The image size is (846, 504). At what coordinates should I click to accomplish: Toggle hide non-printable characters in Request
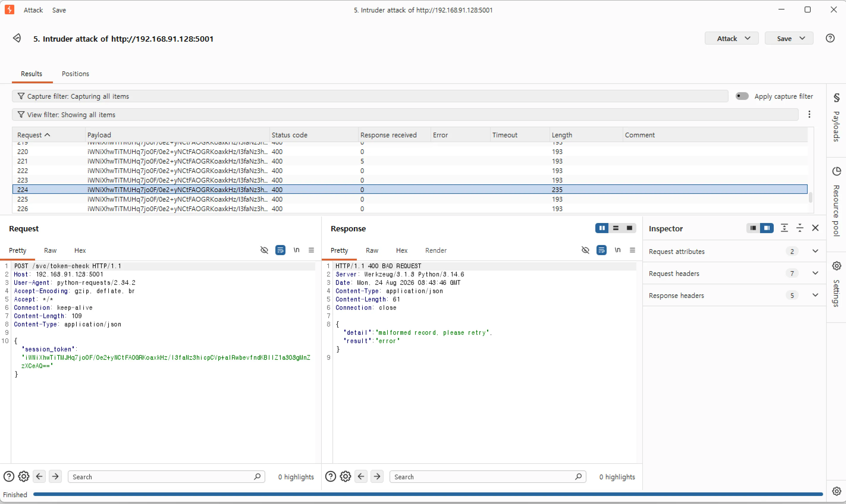pos(264,250)
